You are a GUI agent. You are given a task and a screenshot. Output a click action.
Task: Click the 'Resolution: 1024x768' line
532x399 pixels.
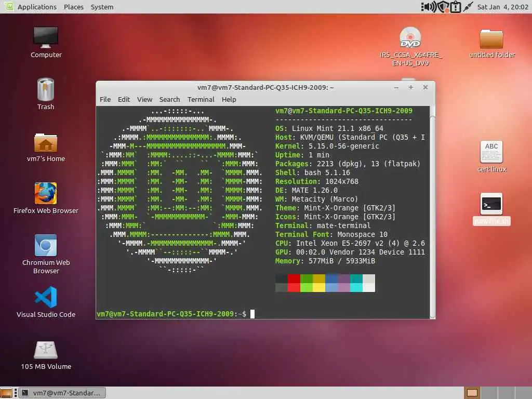coord(316,181)
